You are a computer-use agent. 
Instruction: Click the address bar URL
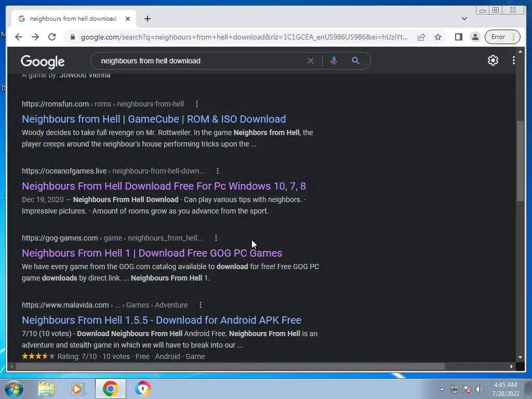[244, 37]
